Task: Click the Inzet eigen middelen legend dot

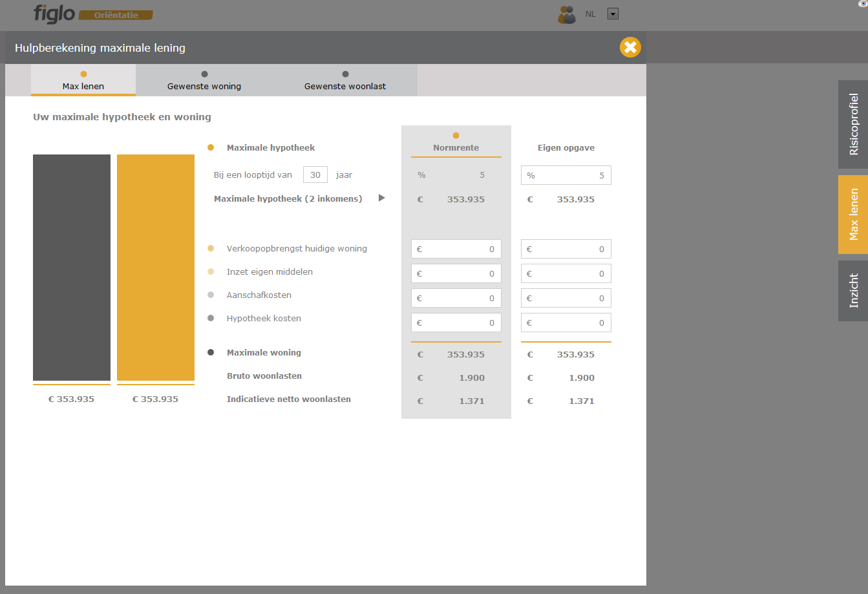Action: (211, 271)
